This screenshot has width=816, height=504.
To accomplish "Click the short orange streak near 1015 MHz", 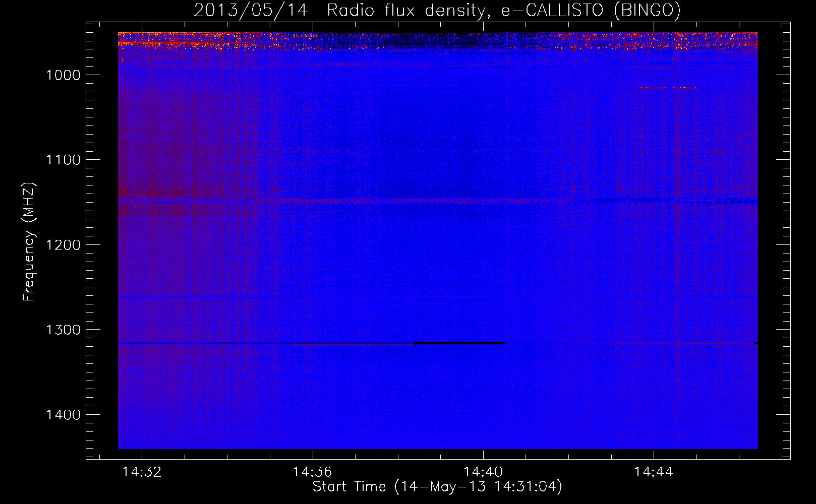I will (669, 88).
